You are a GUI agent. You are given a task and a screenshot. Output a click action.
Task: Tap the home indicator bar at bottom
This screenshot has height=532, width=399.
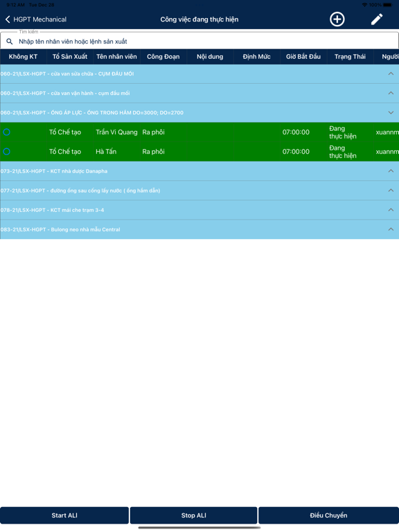point(199,528)
